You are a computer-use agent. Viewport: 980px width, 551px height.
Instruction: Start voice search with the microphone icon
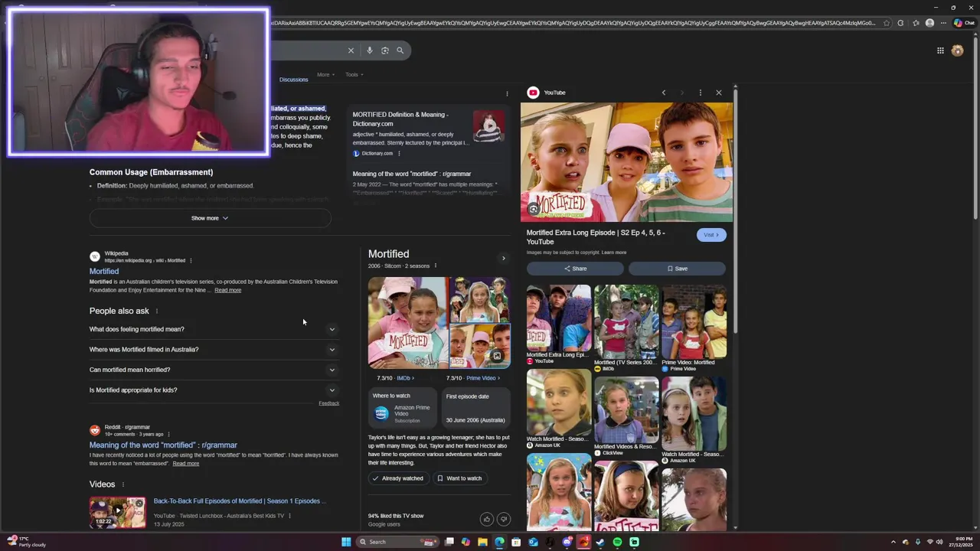point(369,51)
